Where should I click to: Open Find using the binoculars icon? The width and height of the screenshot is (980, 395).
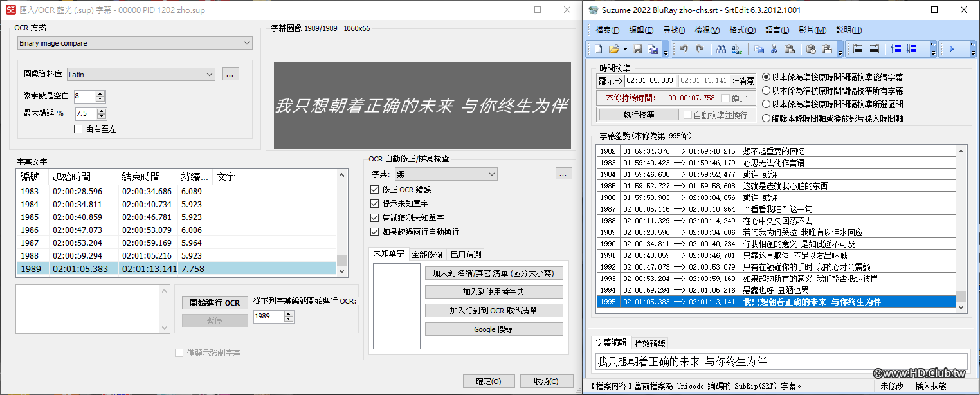(721, 49)
